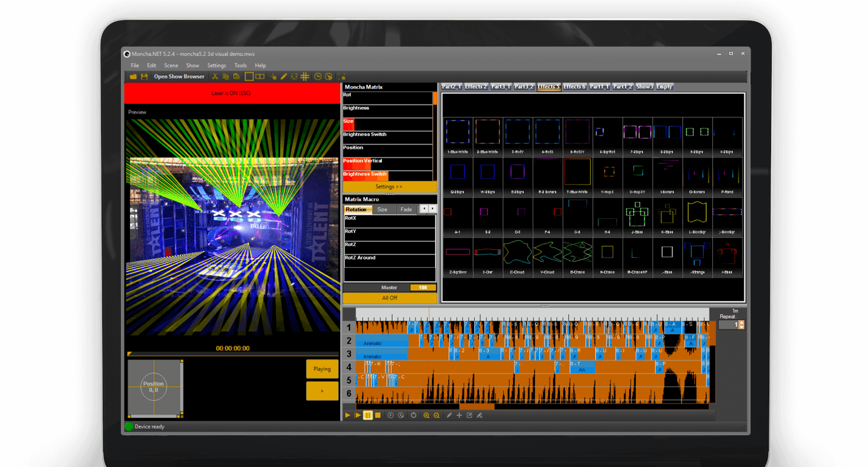Toggle the RotZ Around macro
The height and width of the screenshot is (467, 868).
(389, 261)
